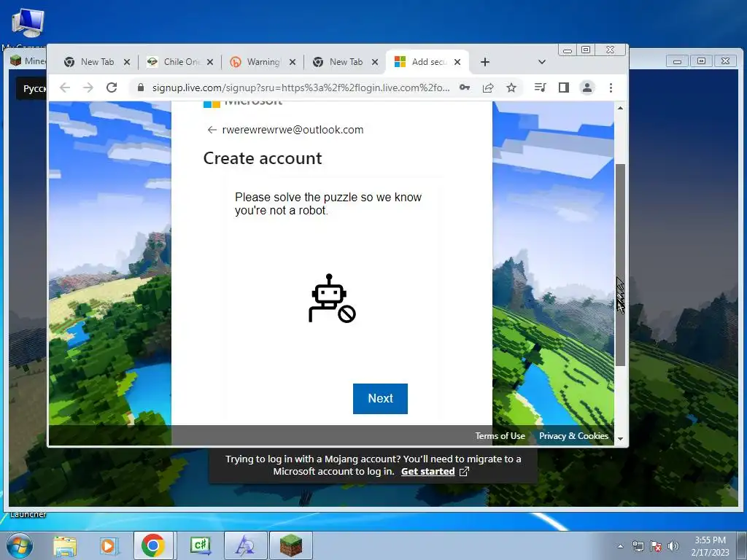This screenshot has height=560, width=747.
Task: Click the address bar URL
Action: tap(301, 87)
